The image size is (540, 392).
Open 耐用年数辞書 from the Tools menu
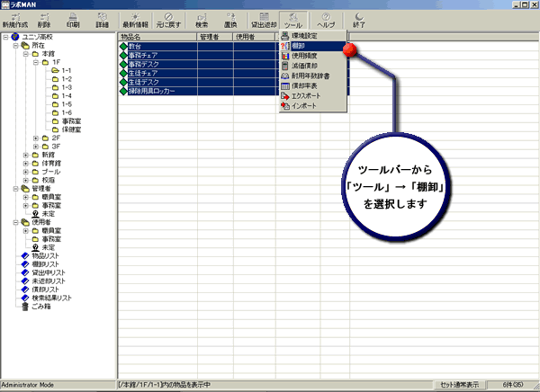pos(313,76)
